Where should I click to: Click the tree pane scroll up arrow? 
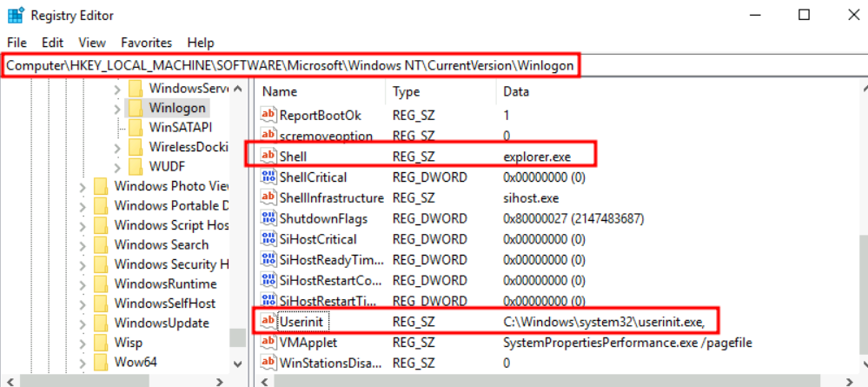click(x=237, y=89)
